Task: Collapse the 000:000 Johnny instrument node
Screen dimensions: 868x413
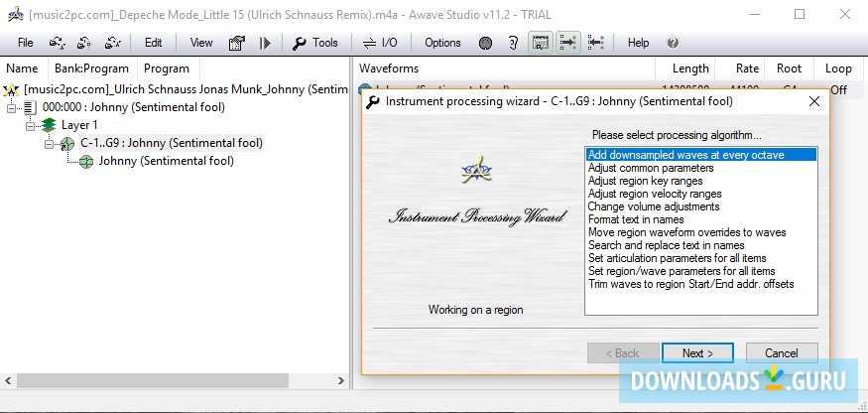Action: point(11,107)
